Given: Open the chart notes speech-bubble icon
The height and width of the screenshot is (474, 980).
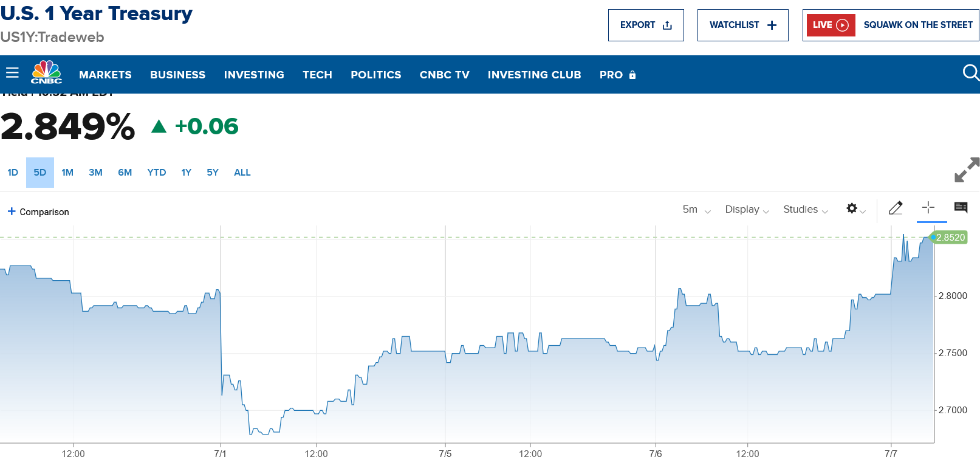Looking at the screenshot, I should [x=961, y=208].
